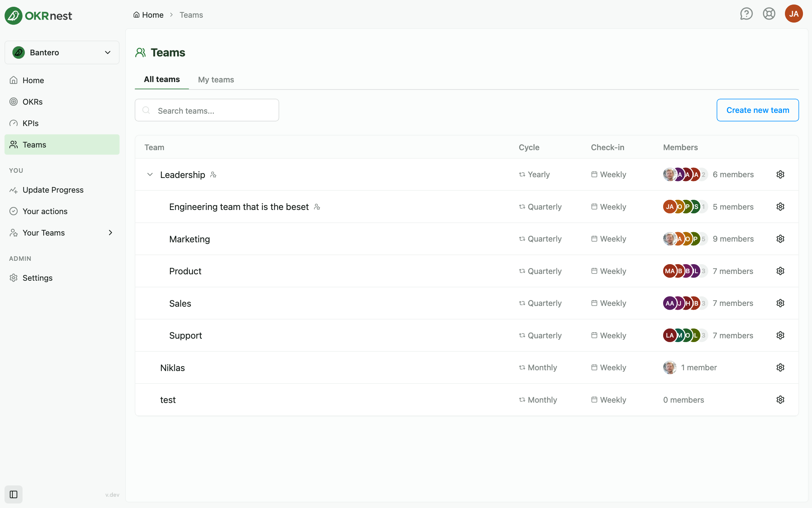Open the Support team
This screenshot has height=508, width=812.
pyautogui.click(x=186, y=336)
